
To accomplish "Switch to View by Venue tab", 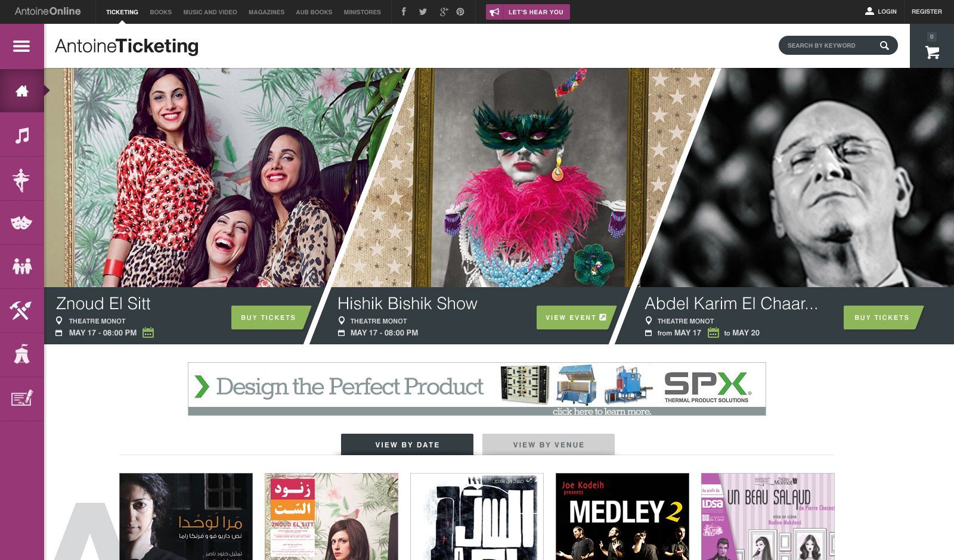I will point(549,444).
